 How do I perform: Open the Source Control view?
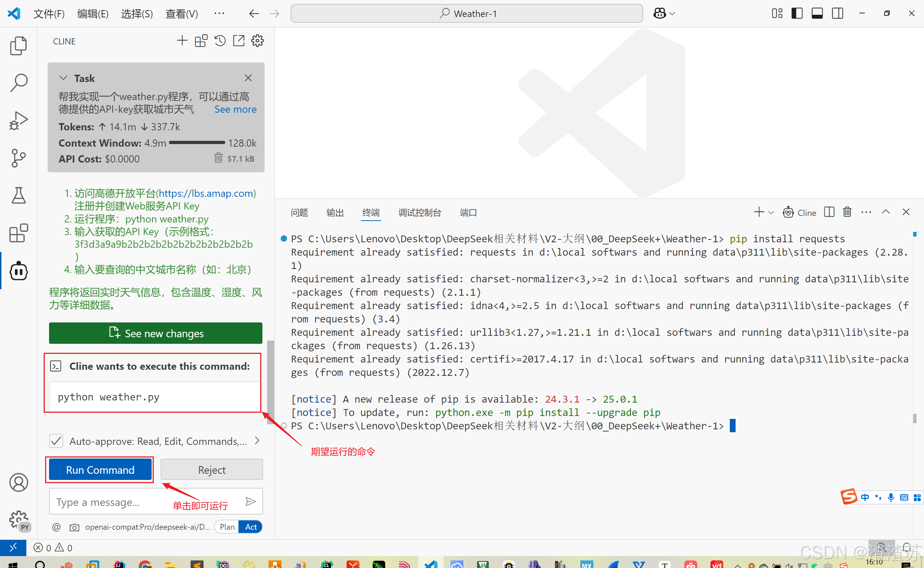(x=18, y=158)
